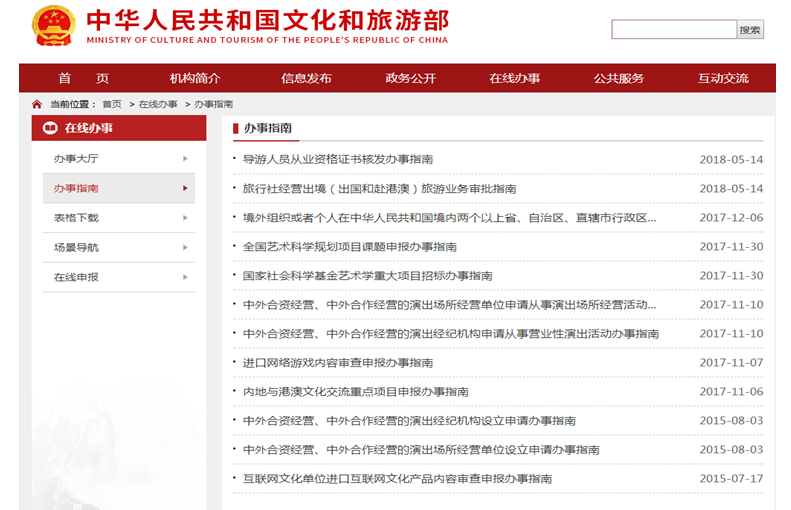791x510 pixels.
Task: Click the 搜索 search button
Action: click(750, 30)
